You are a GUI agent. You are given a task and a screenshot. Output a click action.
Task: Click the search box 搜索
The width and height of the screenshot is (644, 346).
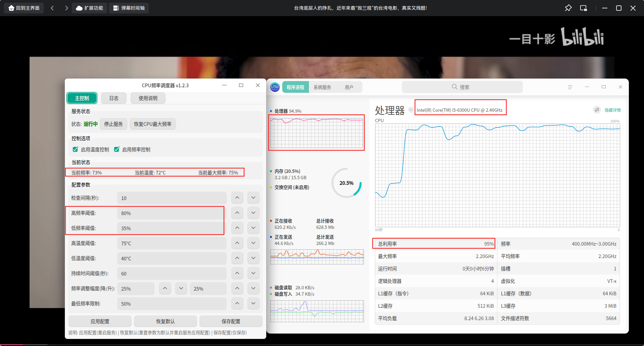click(462, 87)
